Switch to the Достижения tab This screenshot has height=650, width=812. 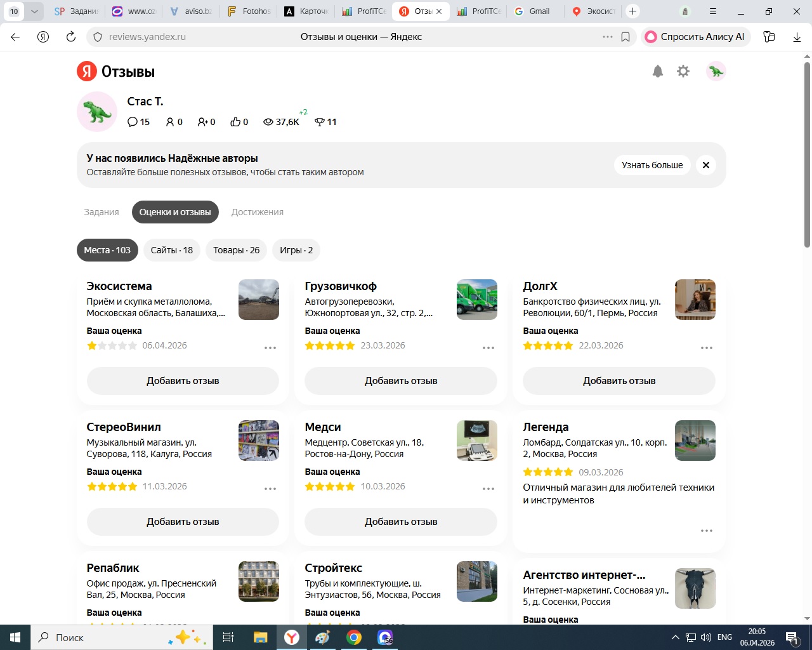258,212
